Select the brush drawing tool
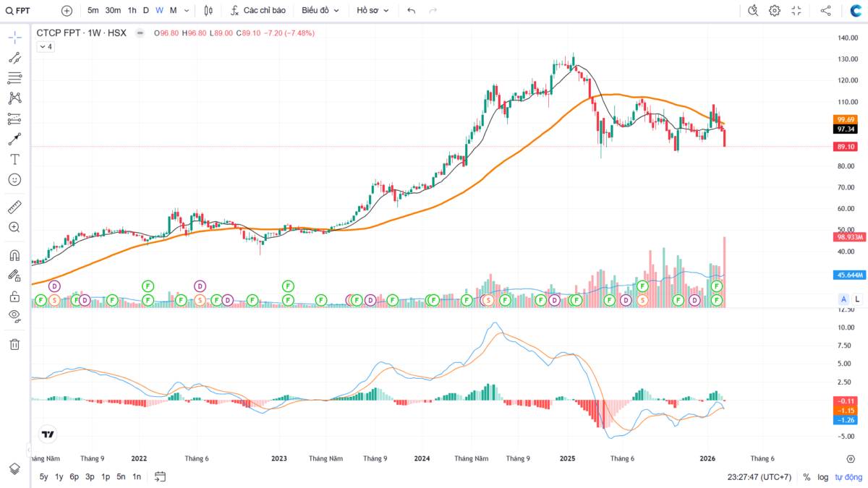Image resolution: width=868 pixels, height=488 pixels. 14,139
